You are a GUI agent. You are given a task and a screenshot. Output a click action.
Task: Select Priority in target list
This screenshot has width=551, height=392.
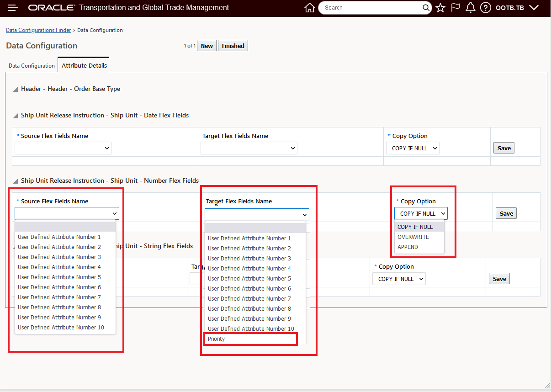point(251,339)
